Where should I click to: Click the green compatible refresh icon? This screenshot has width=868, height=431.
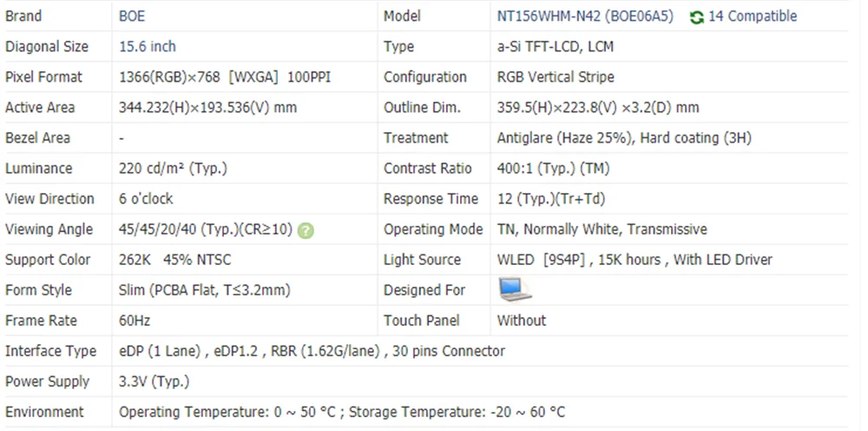click(696, 17)
